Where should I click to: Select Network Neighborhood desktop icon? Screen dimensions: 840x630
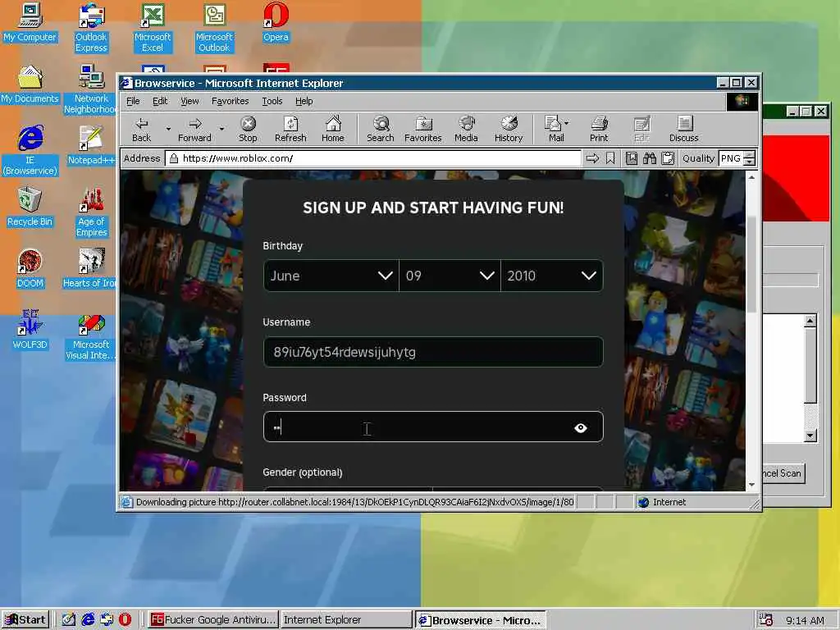pos(91,89)
